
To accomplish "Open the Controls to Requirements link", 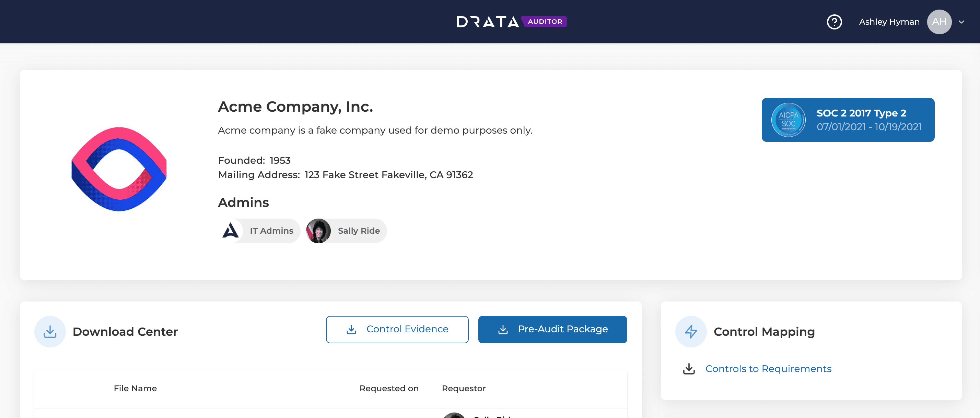I will [x=768, y=369].
